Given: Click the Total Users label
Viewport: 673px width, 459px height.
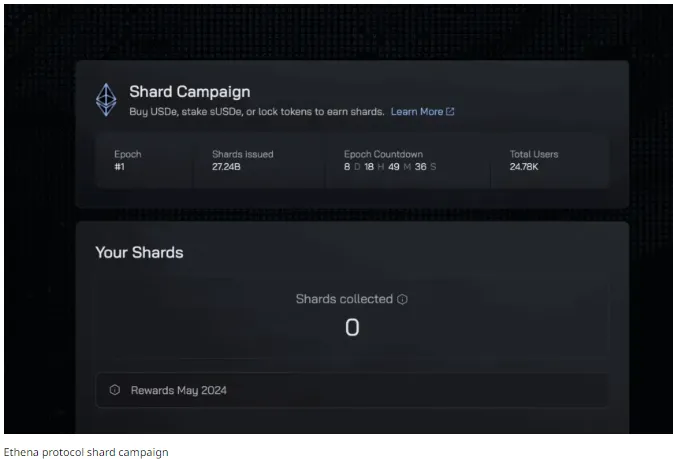Looking at the screenshot, I should [534, 154].
